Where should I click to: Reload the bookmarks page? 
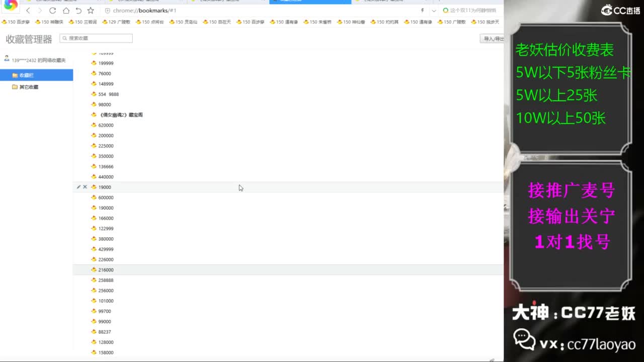coord(52,11)
